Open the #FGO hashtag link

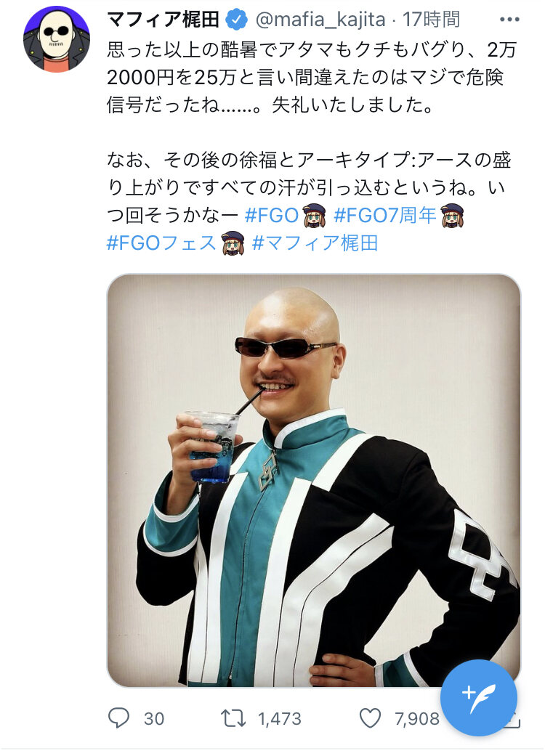point(272,216)
